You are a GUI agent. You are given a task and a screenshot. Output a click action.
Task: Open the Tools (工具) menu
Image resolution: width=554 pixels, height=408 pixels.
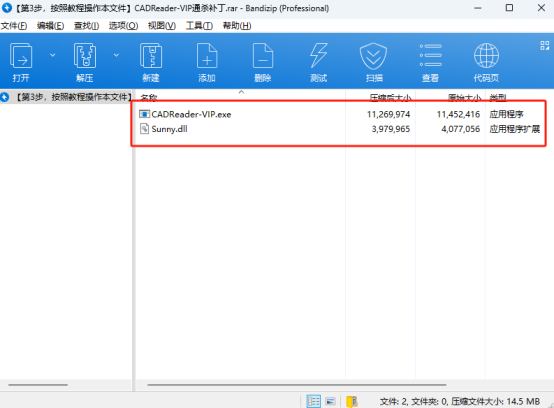click(199, 26)
